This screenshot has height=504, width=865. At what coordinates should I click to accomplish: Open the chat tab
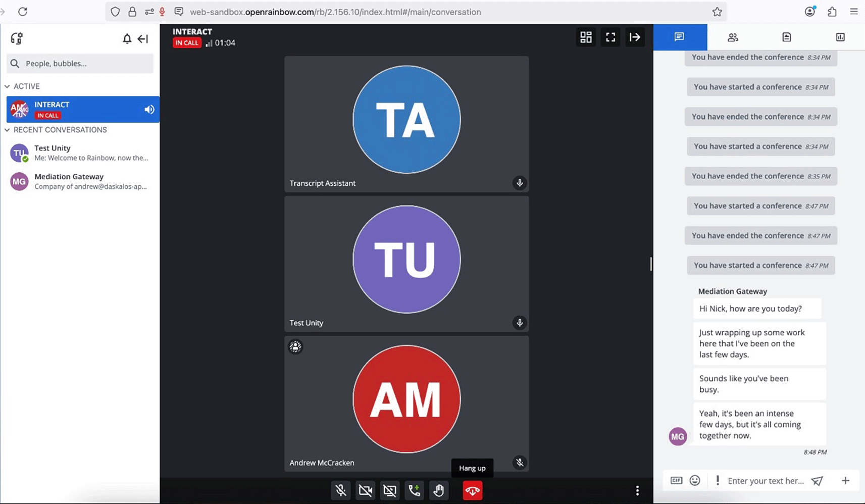click(680, 37)
